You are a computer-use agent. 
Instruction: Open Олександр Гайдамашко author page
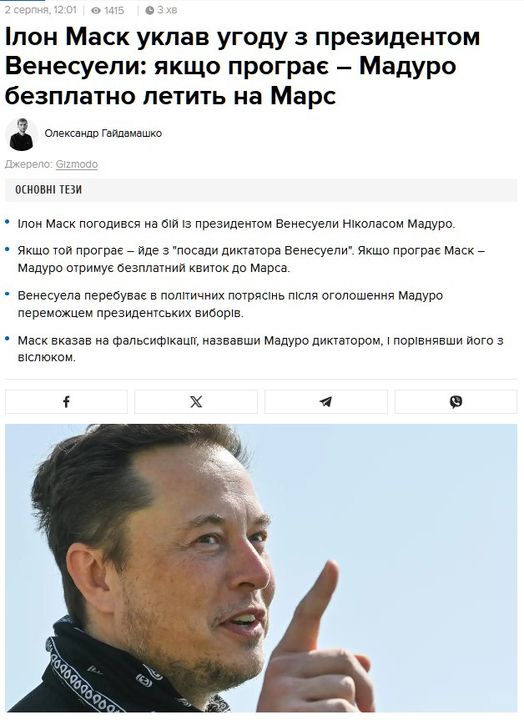[103, 133]
